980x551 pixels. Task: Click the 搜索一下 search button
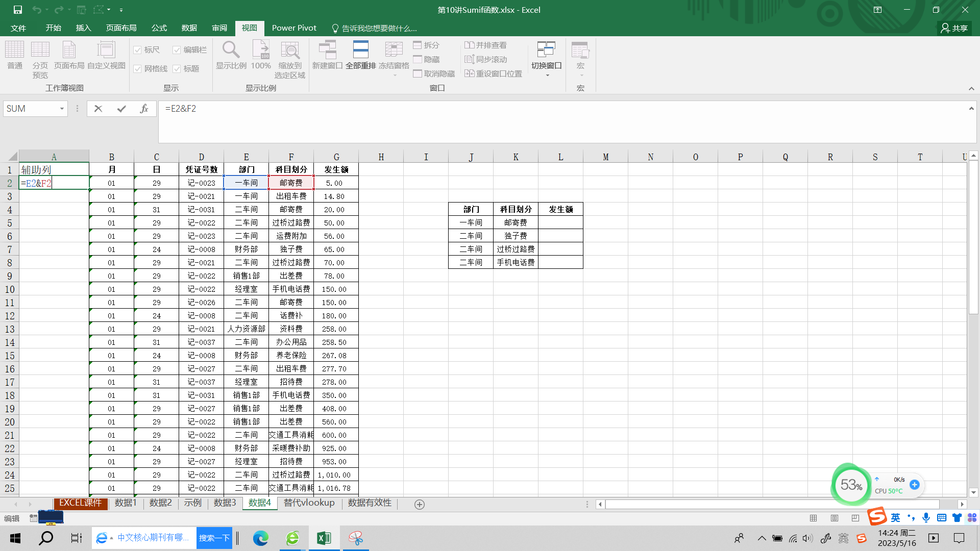tap(214, 538)
